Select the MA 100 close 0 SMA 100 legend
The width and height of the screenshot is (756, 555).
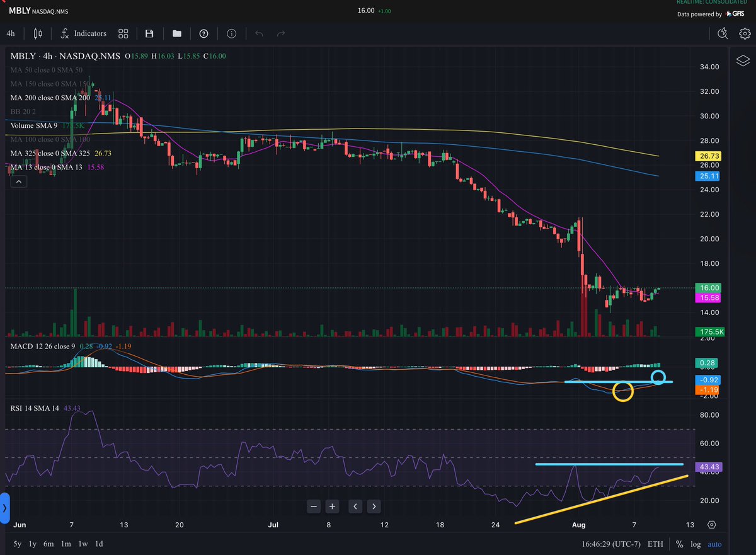(x=51, y=139)
